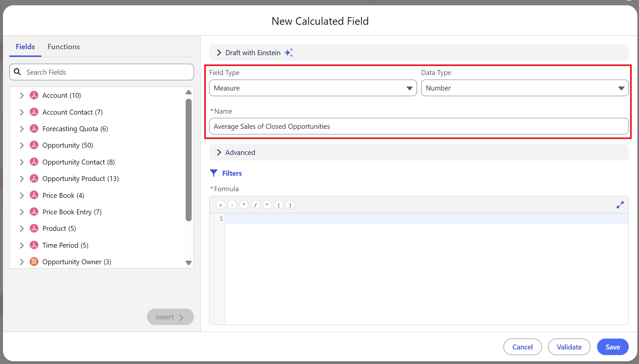
Task: Insert the division operator into the formula
Action: tap(255, 205)
